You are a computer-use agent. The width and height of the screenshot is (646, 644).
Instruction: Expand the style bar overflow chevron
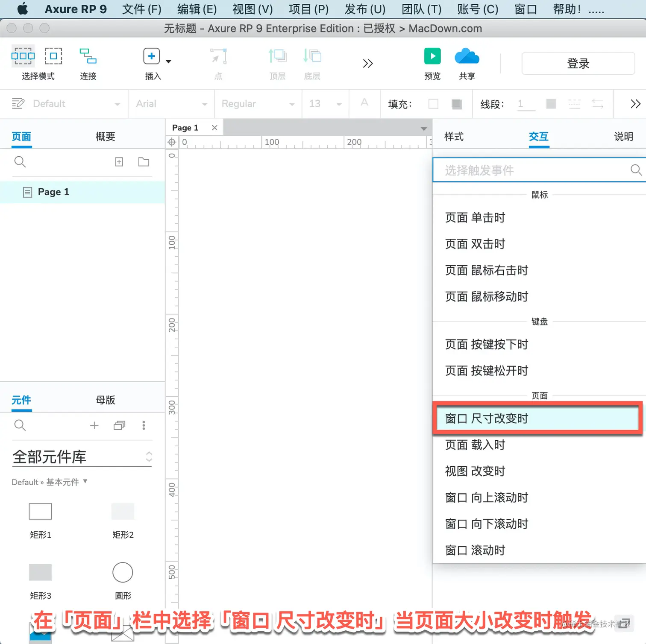(x=635, y=104)
